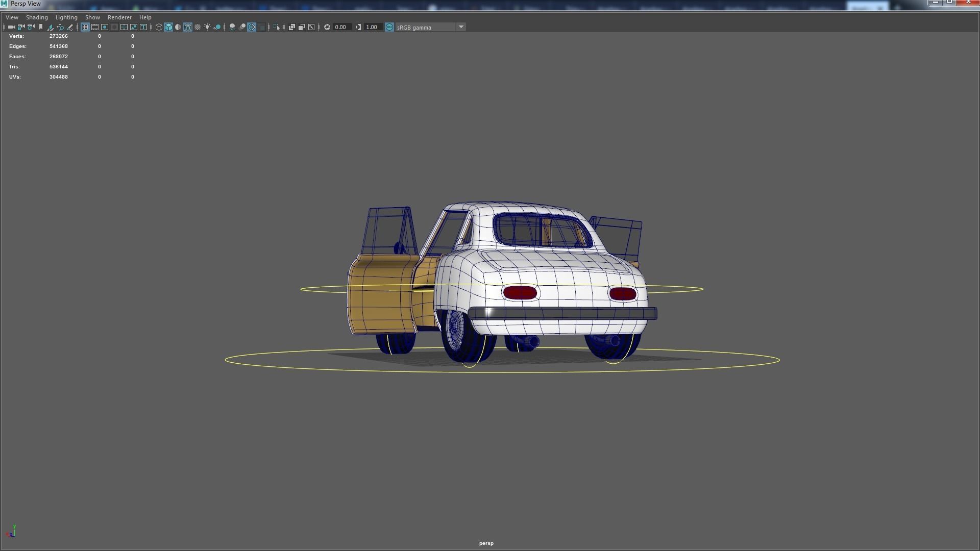Click the UVs count 304488
The width and height of the screenshot is (980, 551).
click(x=59, y=77)
